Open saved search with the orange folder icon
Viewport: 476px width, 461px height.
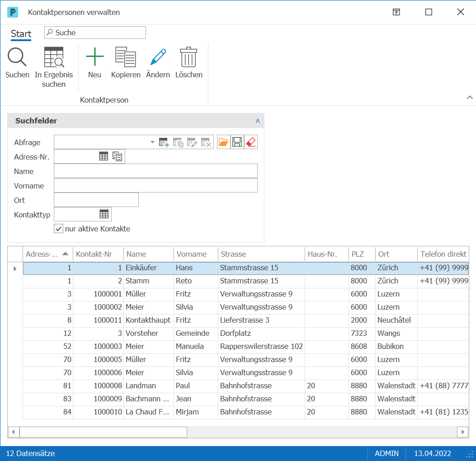point(223,142)
